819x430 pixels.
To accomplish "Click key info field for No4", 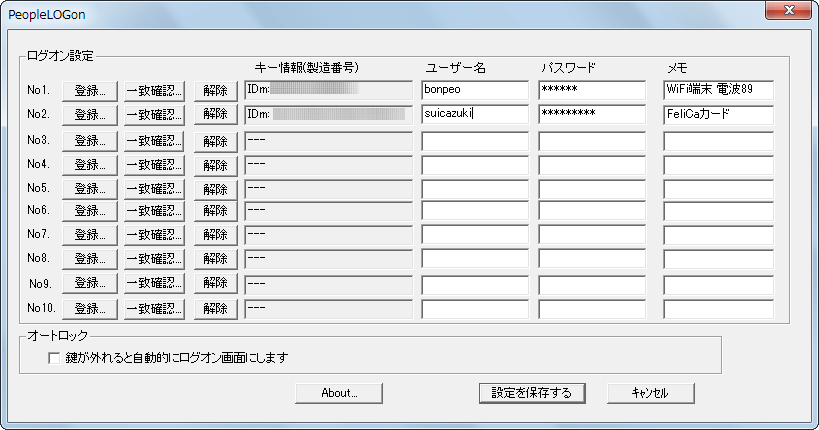I will point(328,165).
